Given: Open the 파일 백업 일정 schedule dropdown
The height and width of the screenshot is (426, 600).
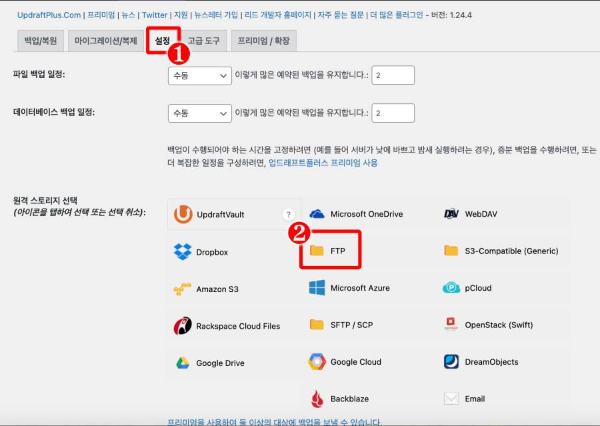Looking at the screenshot, I should 200,75.
